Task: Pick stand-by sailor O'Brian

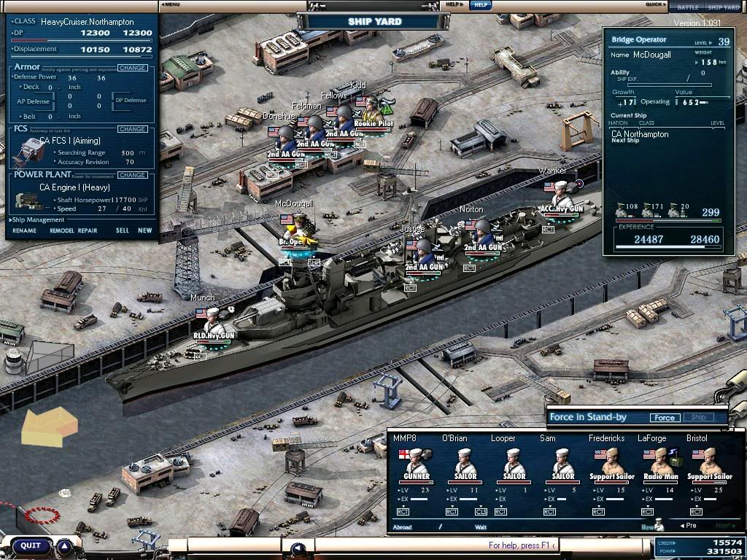Action: 465,464
